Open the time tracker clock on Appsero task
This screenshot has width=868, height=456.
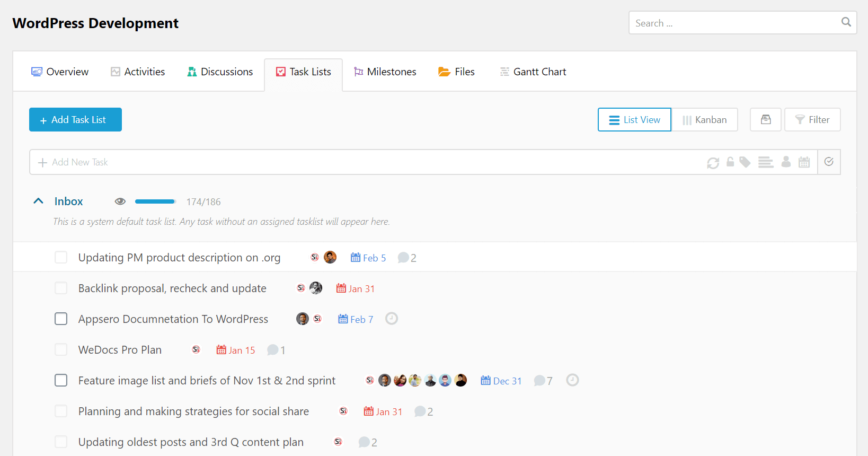391,319
